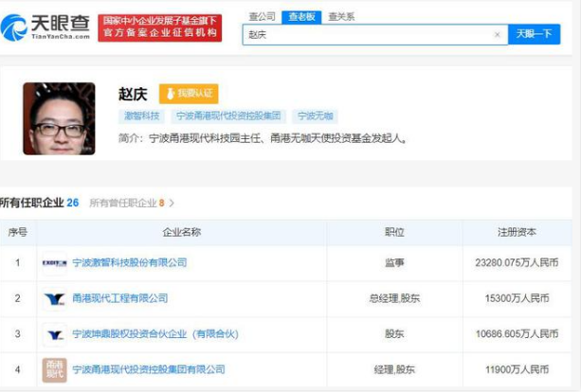Open the 所有曾任职企业 8 tab
Viewport: 581px width, 392px height.
point(127,203)
